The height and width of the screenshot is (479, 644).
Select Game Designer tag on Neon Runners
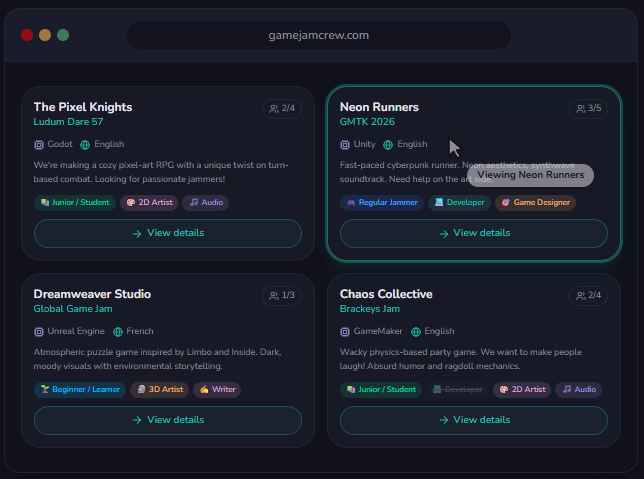pos(535,202)
